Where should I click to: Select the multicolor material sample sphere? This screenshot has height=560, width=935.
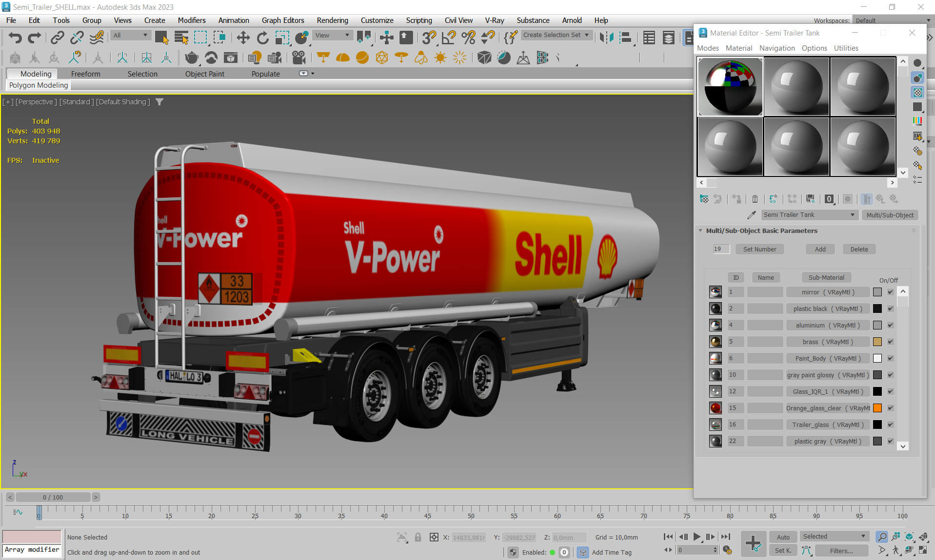(730, 87)
